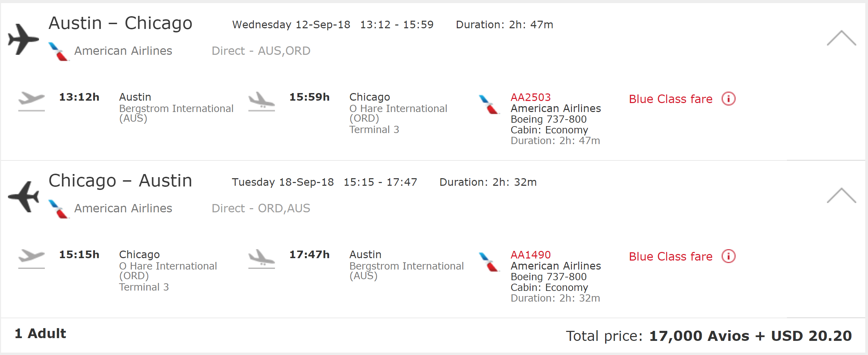The image size is (868, 355).
Task: Collapse the Chicago – Austin flight details
Action: point(841,195)
